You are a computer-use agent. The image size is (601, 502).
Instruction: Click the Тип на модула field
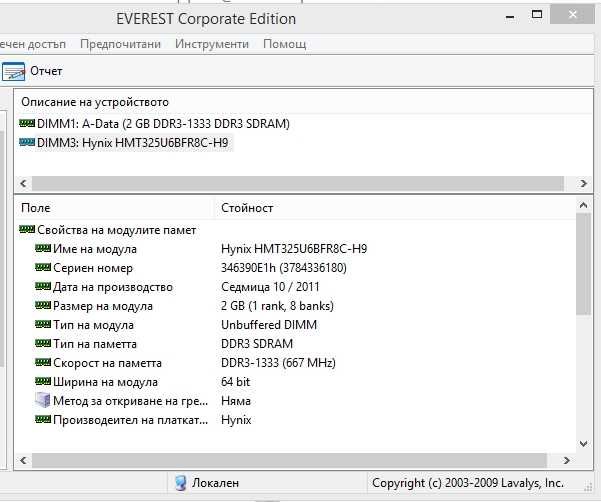click(x=94, y=325)
